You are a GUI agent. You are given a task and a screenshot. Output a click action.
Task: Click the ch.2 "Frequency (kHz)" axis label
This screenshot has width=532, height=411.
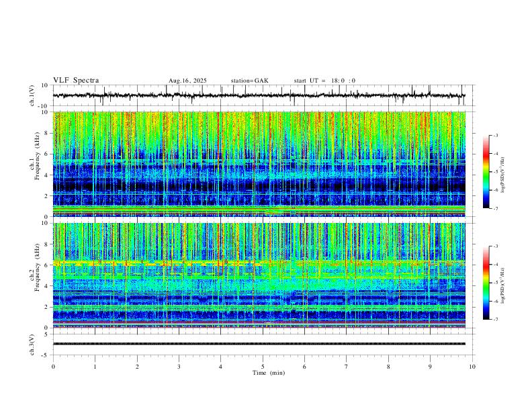37,267
